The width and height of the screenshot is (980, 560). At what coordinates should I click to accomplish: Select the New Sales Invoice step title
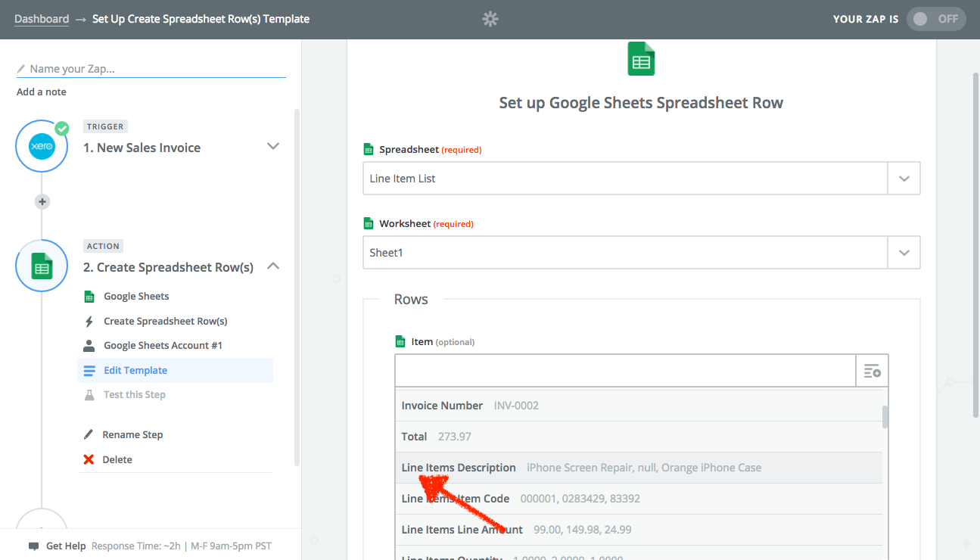[142, 148]
